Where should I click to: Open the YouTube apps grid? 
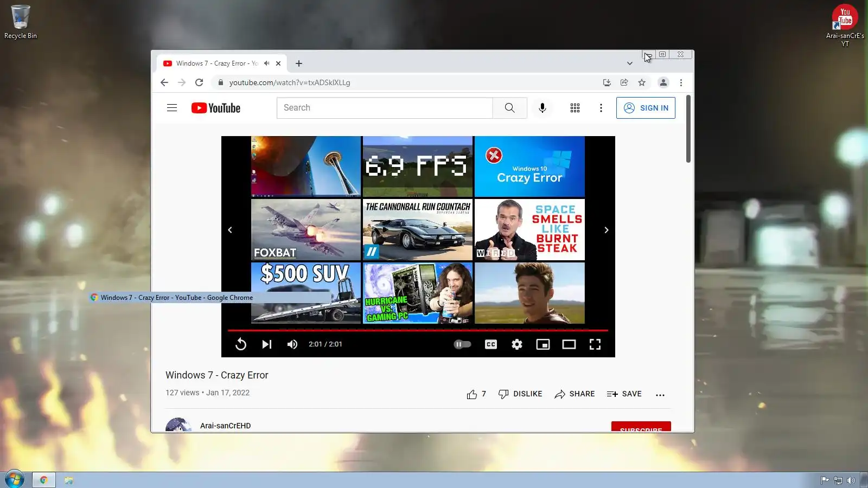click(x=575, y=108)
